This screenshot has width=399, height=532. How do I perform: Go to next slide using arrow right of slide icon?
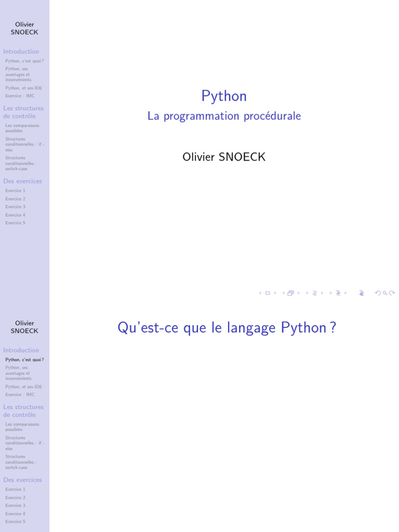click(x=275, y=293)
